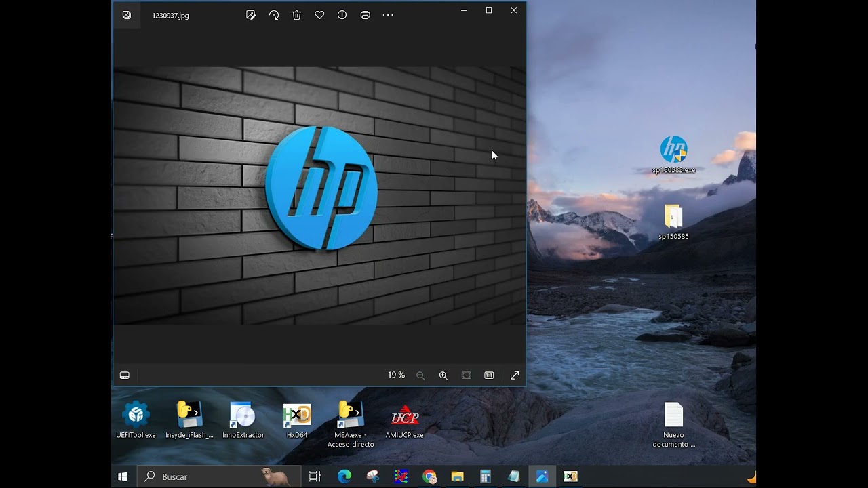This screenshot has height=488, width=868.
Task: Open the See more three-dot menu
Action: tap(388, 15)
